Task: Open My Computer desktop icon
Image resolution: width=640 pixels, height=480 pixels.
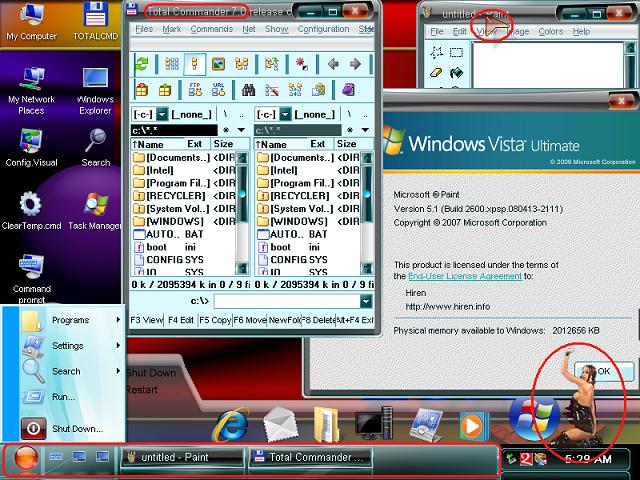Action: point(31,21)
